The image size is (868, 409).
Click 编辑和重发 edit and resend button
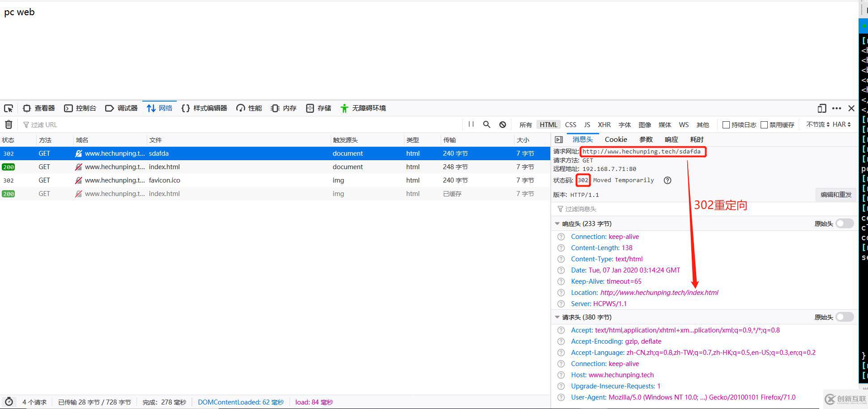click(x=836, y=195)
